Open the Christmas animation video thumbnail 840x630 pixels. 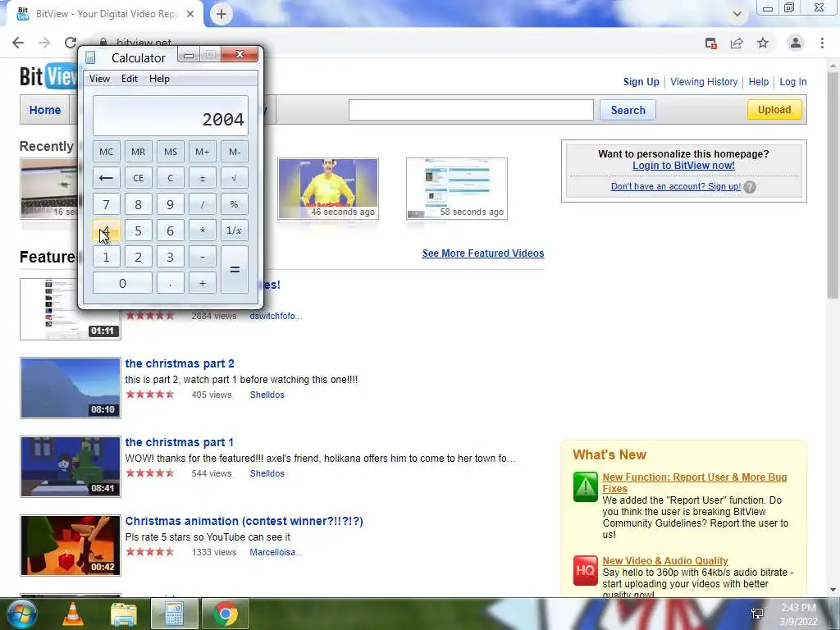71,546
